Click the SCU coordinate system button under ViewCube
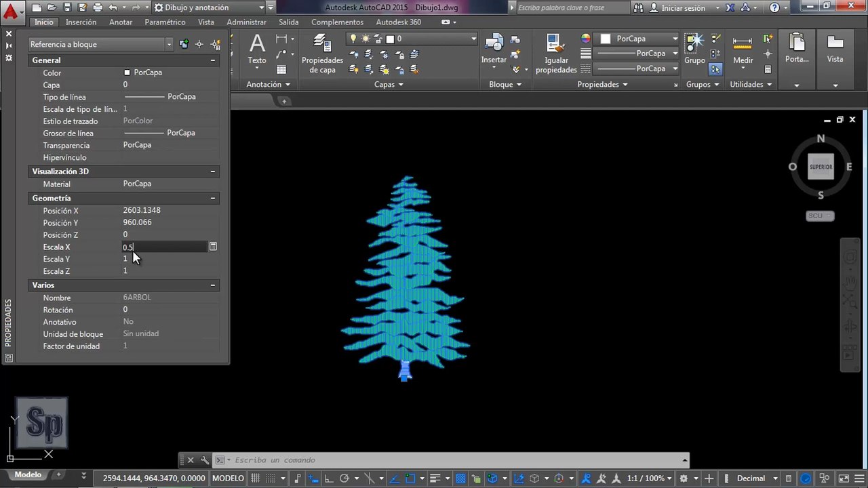Image resolution: width=868 pixels, height=488 pixels. tap(820, 216)
